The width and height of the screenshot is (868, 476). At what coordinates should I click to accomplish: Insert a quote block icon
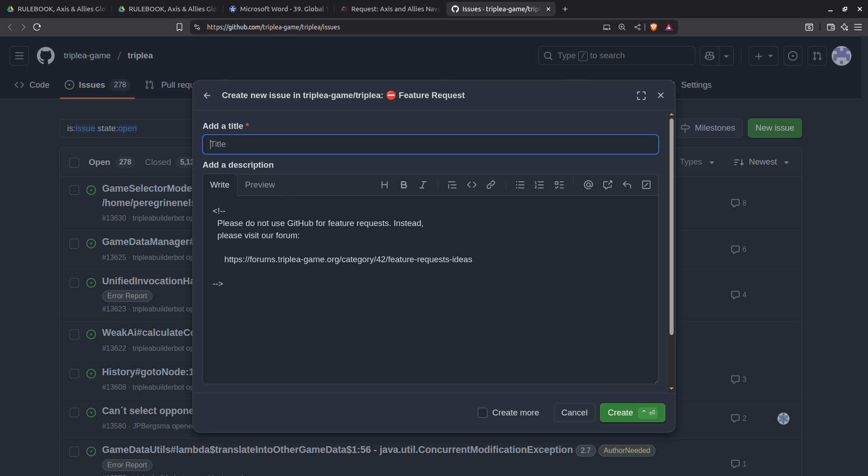(x=452, y=185)
